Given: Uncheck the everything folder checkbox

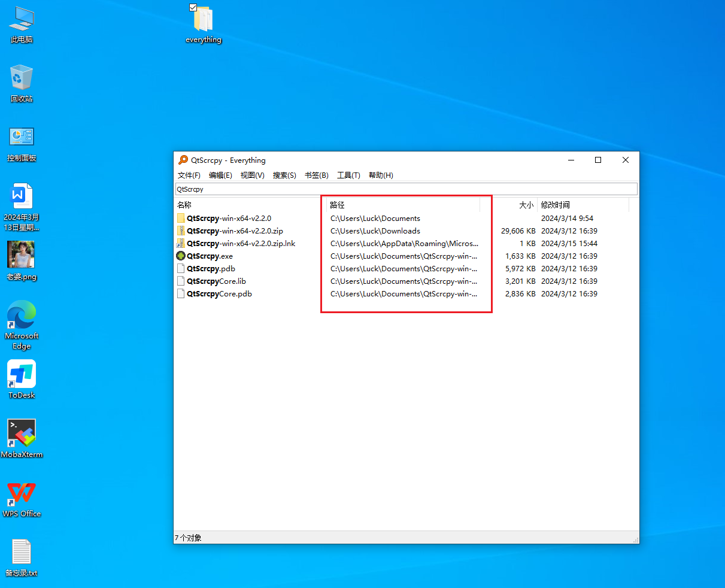Looking at the screenshot, I should click(x=193, y=7).
